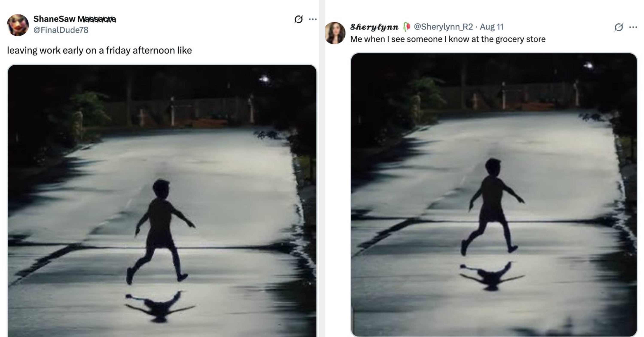Open the Aug 11 post timestamp
Viewport: 644px width, 337px height.
pyautogui.click(x=492, y=27)
